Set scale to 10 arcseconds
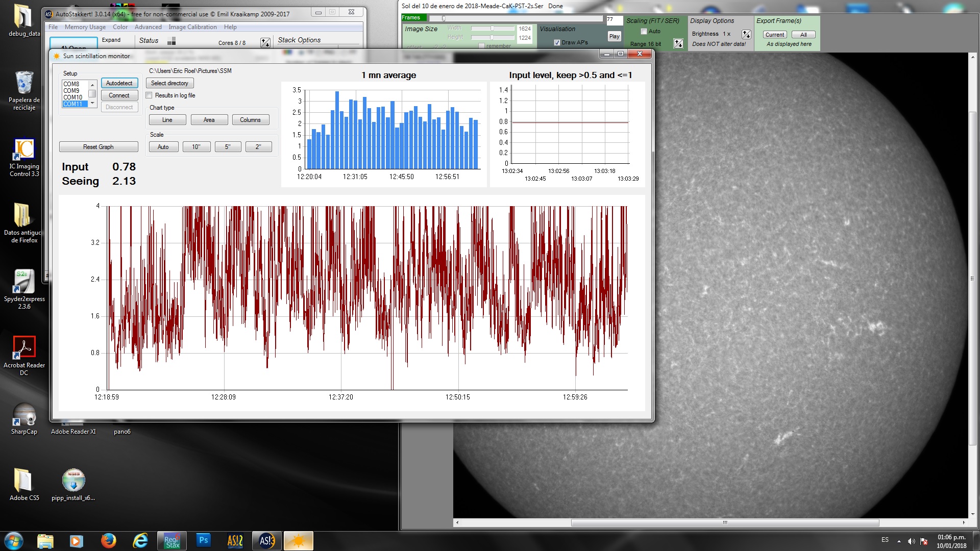The image size is (980, 551). 196,147
